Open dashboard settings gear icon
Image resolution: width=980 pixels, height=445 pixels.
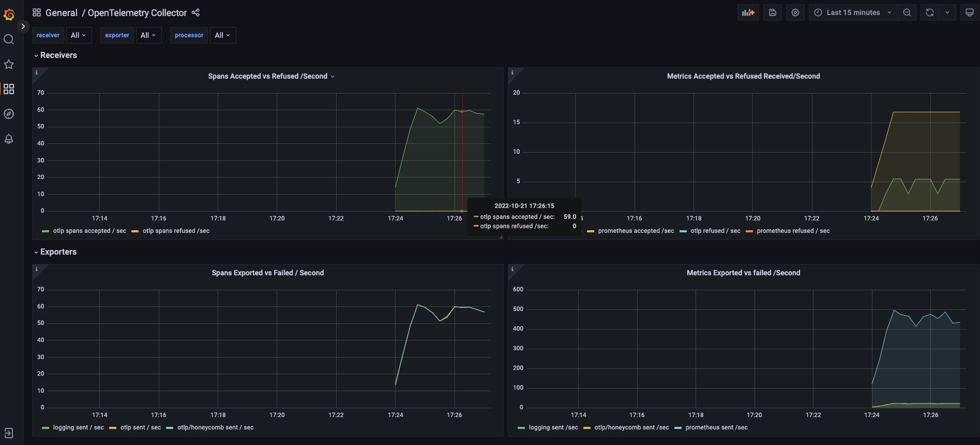point(795,12)
